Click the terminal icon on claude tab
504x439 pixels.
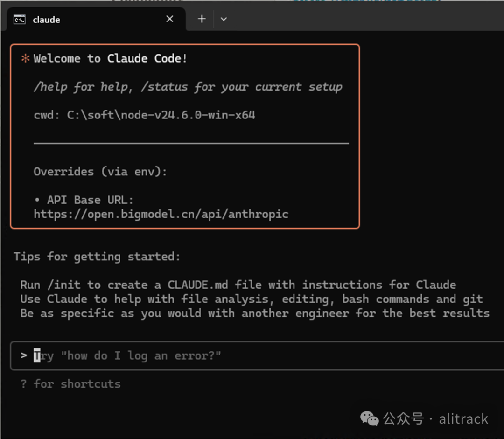point(19,20)
